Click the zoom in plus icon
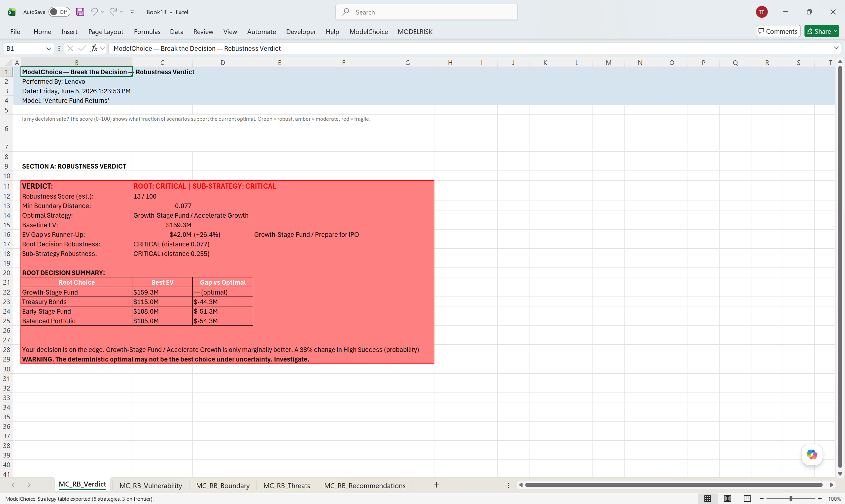Screen dimensions: 845x504 coord(820,499)
